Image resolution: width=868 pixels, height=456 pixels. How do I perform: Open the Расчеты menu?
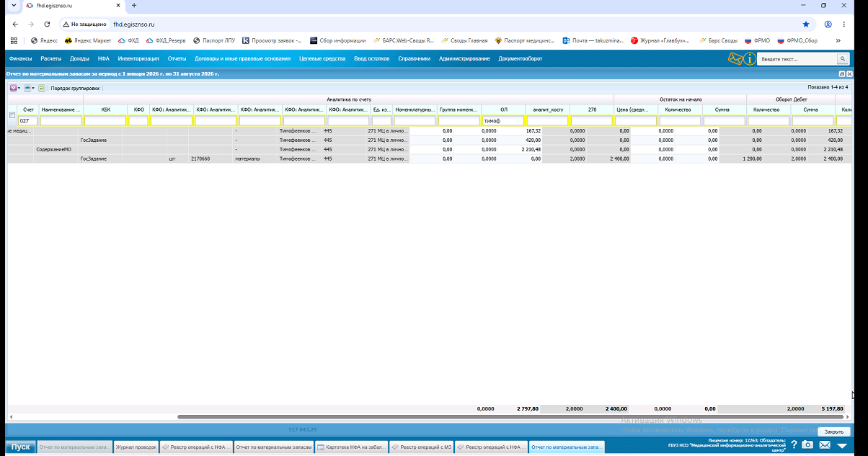pos(51,58)
